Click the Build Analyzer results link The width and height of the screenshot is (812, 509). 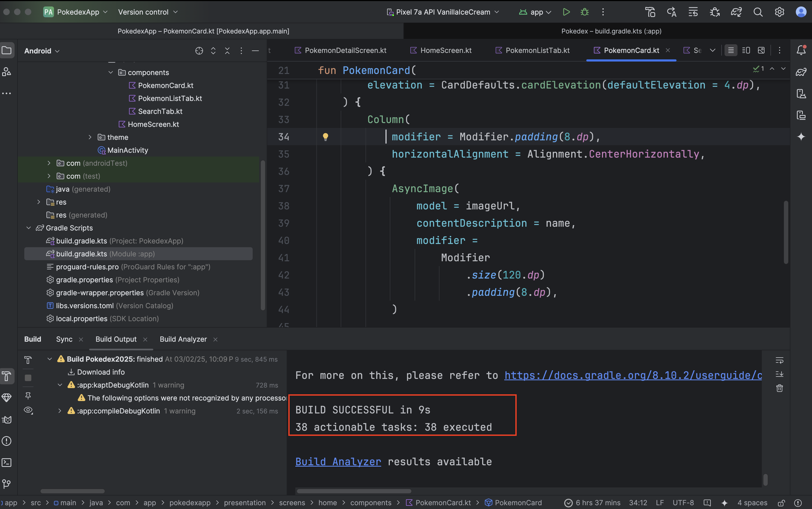(x=338, y=462)
